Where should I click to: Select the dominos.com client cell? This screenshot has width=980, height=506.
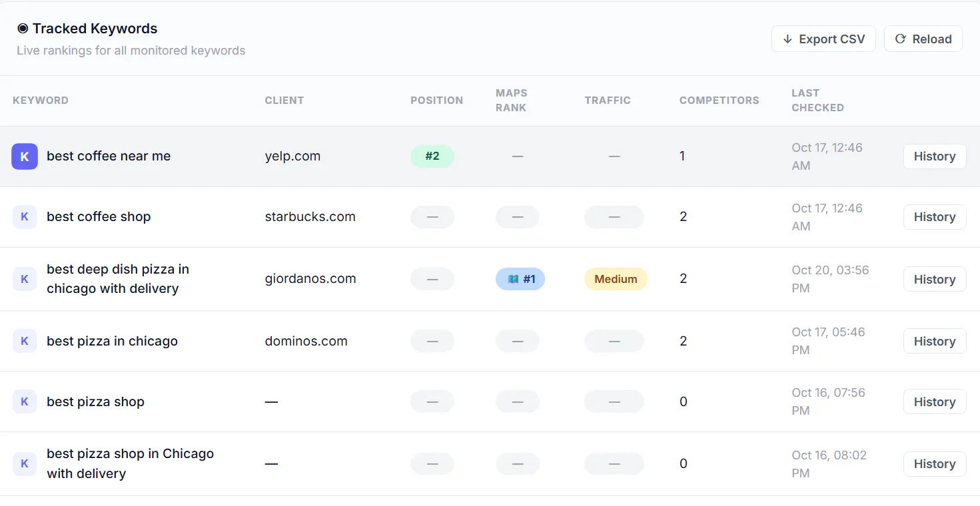pyautogui.click(x=306, y=341)
